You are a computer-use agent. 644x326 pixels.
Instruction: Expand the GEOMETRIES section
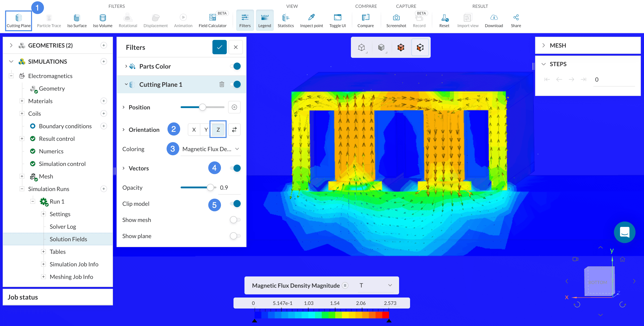[11, 45]
